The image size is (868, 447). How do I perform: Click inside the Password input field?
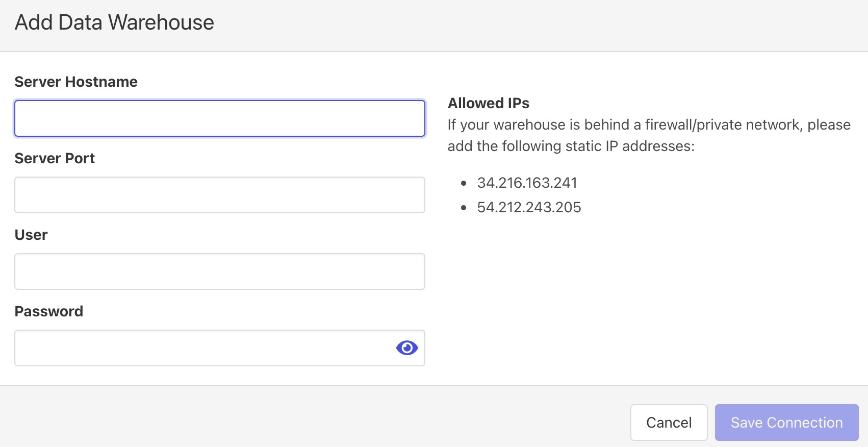pyautogui.click(x=204, y=348)
